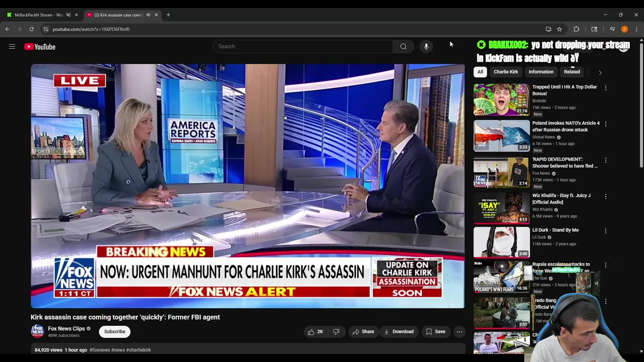Subscribe to Fox News Clips
Image resolution: width=644 pixels, height=362 pixels.
coord(115,331)
